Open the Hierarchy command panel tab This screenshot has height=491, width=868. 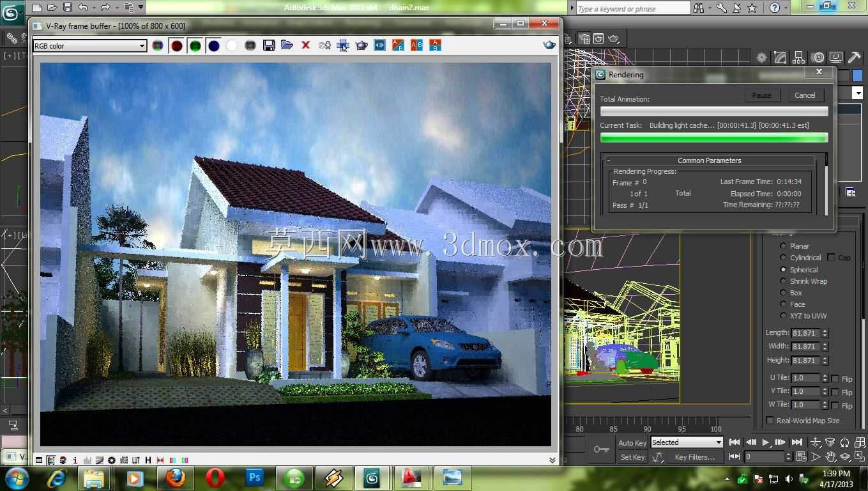pos(798,58)
